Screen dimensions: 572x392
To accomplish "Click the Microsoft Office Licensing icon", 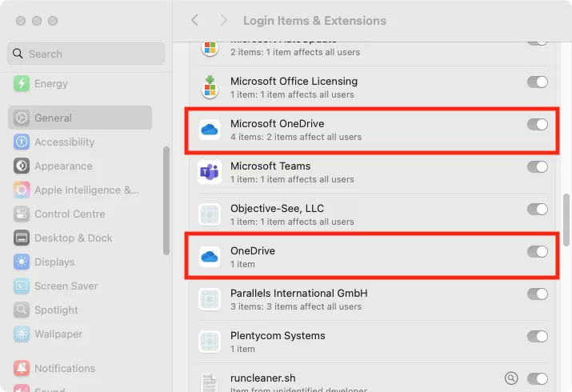I will (210, 87).
